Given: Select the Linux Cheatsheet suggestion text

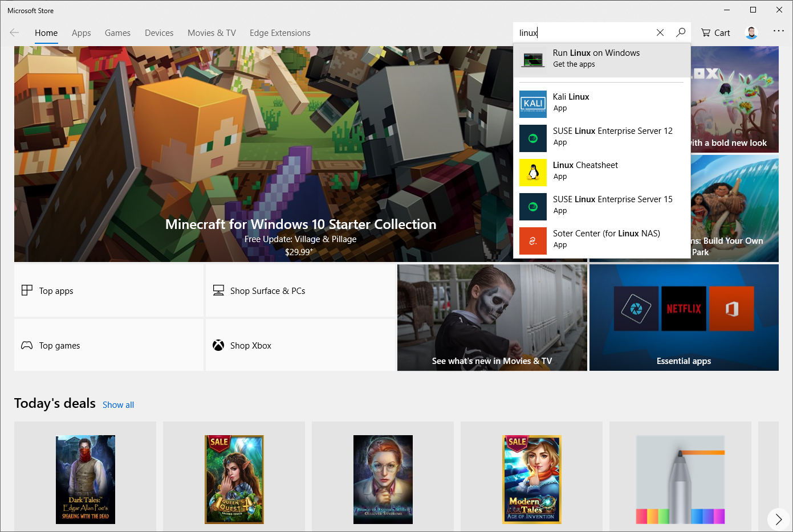Looking at the screenshot, I should pos(585,165).
